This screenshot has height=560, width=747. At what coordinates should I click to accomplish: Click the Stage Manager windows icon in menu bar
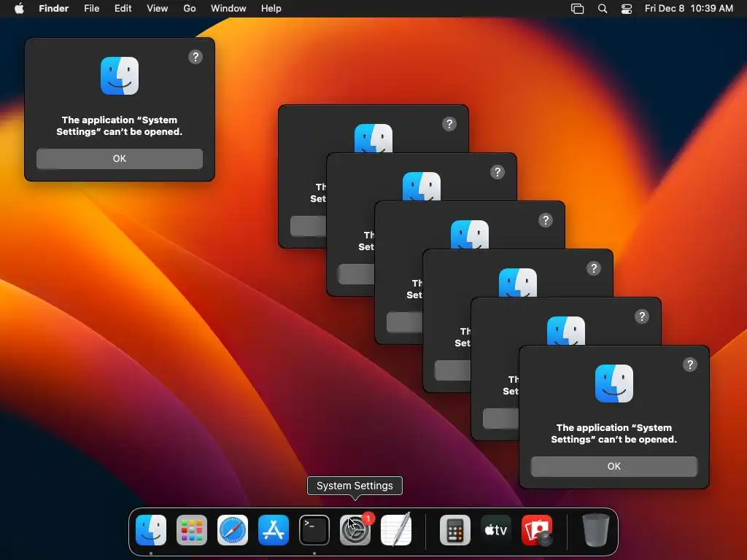point(578,9)
